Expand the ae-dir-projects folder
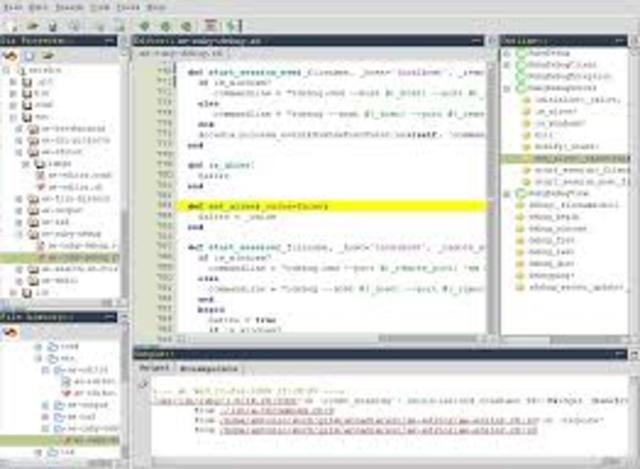640x469 pixels. click(18, 140)
